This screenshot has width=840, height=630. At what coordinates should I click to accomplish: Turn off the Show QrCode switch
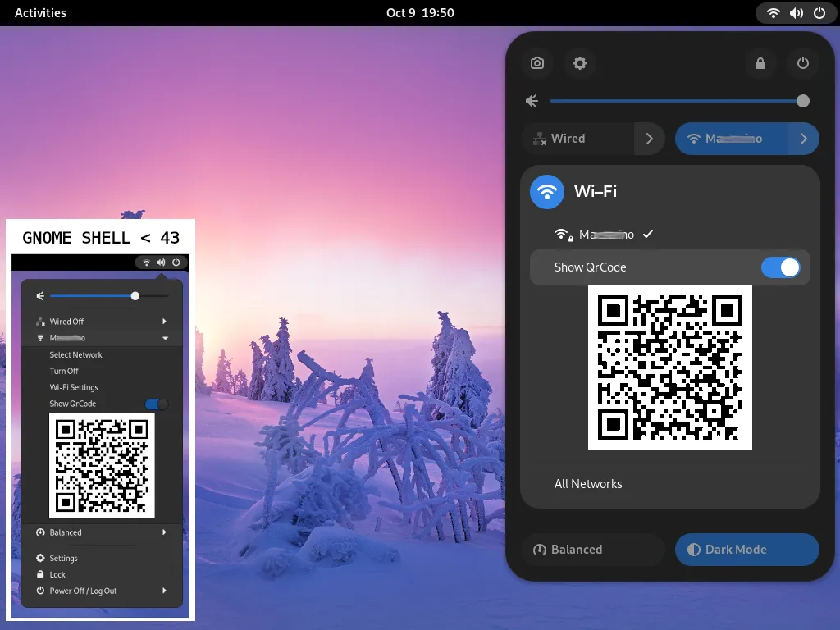point(780,267)
